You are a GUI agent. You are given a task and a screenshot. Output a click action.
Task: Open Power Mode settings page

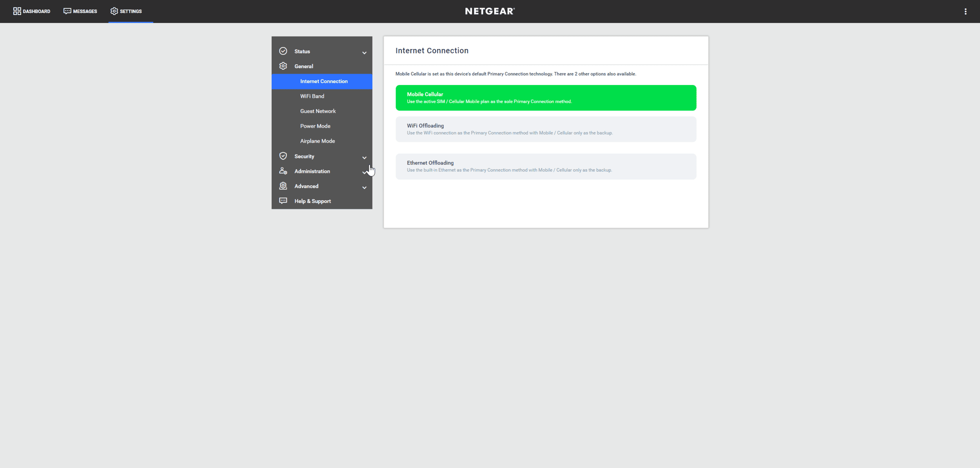point(315,126)
